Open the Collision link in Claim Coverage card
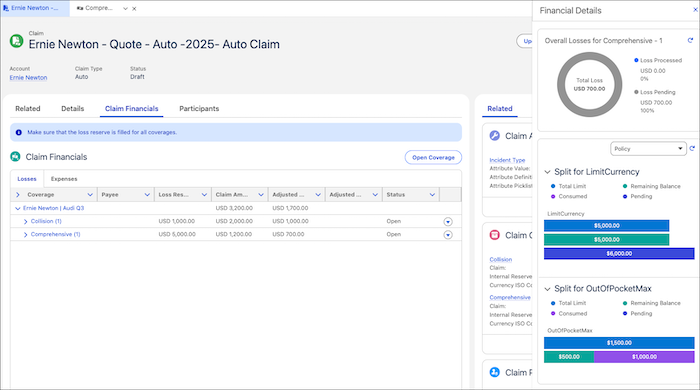Viewport: 700px width, 390px height. click(x=500, y=259)
